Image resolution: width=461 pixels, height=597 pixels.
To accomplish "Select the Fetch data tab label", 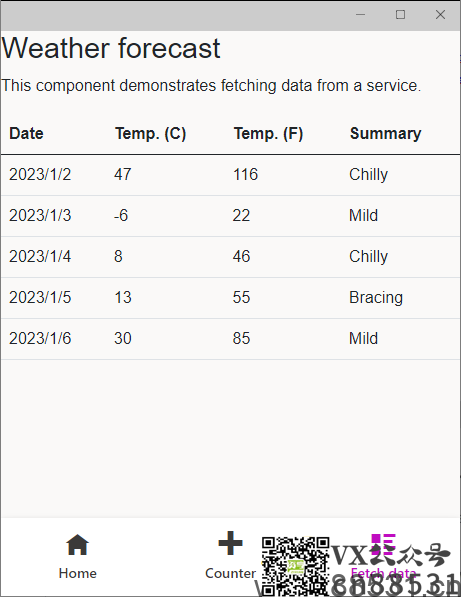I will (x=383, y=573).
